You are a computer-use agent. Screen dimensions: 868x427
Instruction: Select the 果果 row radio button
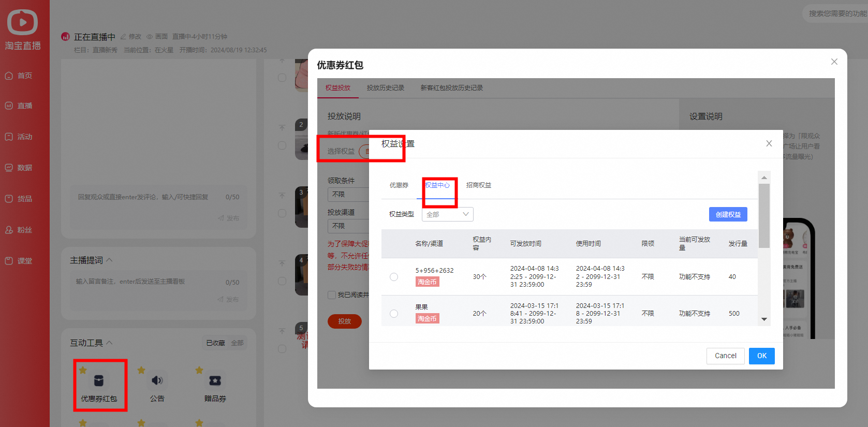pos(394,314)
